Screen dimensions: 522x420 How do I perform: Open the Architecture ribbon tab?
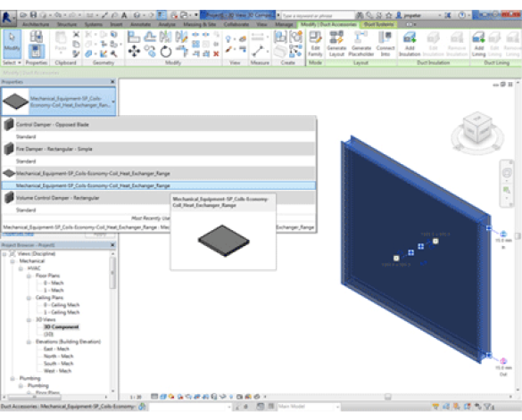click(x=36, y=24)
